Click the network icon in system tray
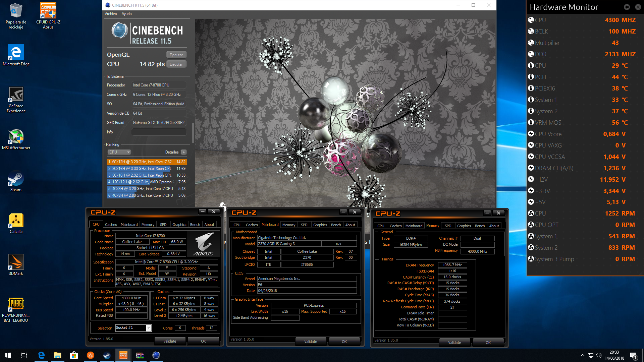Screen dimensions: 644x362 (591, 355)
